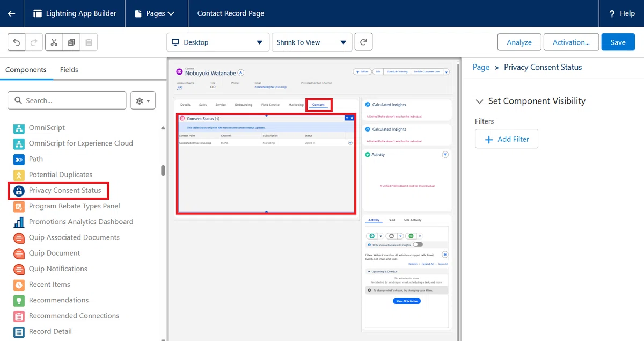Screen dimensions: 644x341
Task: Switch to the Components tab
Action: [x=26, y=70]
